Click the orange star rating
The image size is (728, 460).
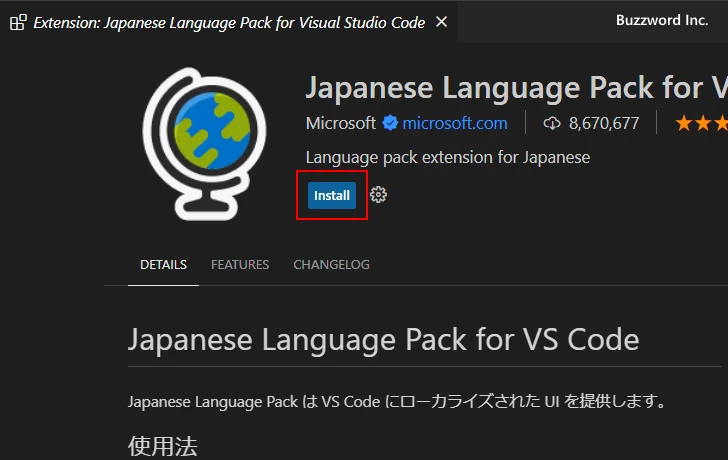coord(702,123)
